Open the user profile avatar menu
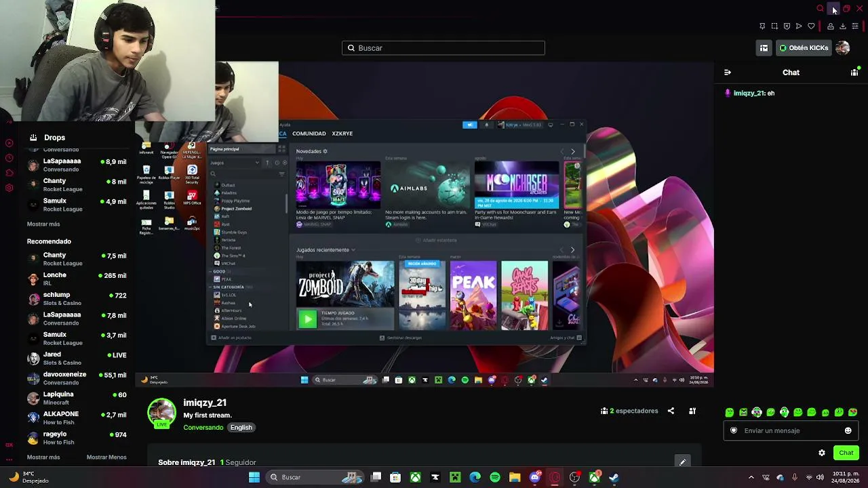 point(843,48)
